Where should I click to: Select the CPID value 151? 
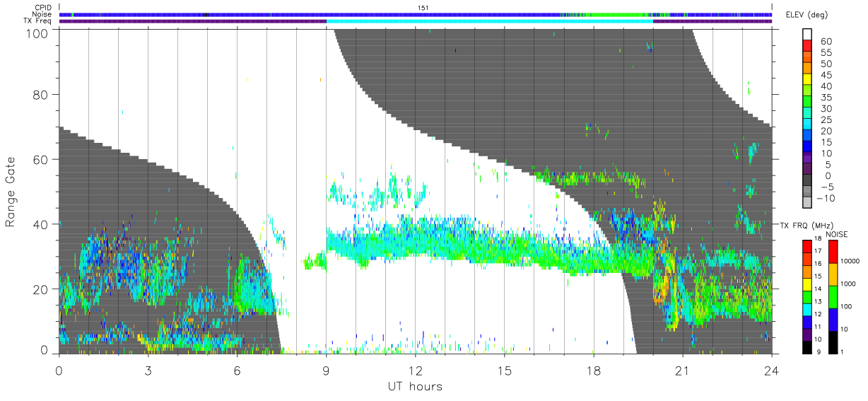click(x=423, y=8)
